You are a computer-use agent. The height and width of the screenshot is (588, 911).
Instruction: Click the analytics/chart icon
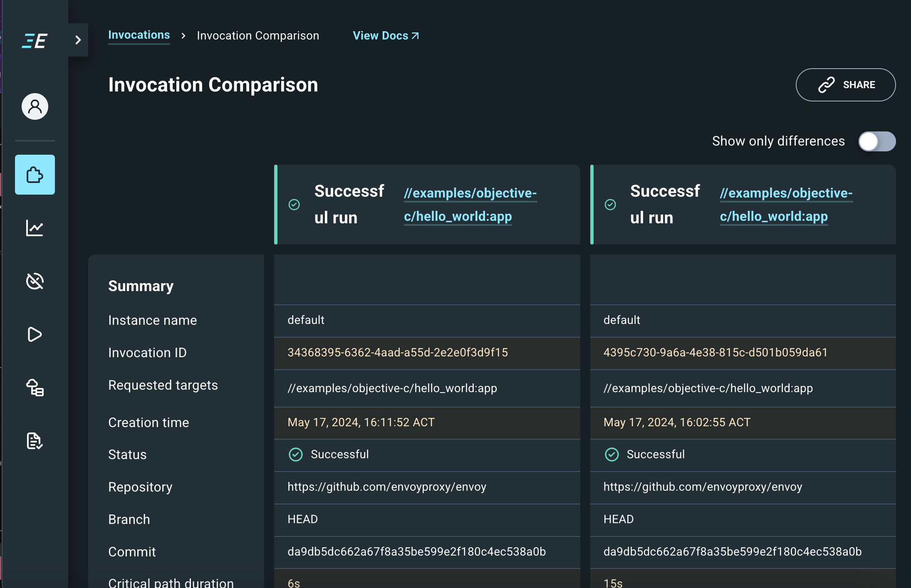(35, 227)
